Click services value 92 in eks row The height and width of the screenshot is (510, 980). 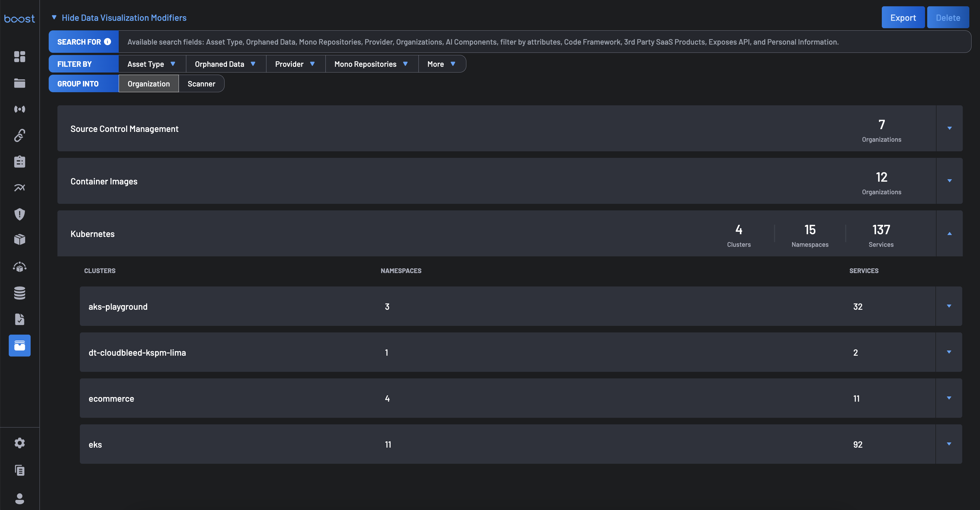point(858,445)
